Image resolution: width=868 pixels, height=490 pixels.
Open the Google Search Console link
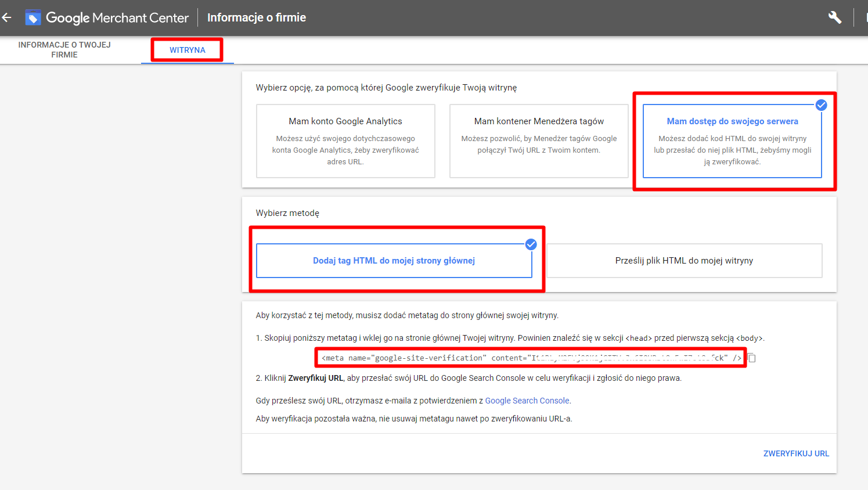point(527,401)
